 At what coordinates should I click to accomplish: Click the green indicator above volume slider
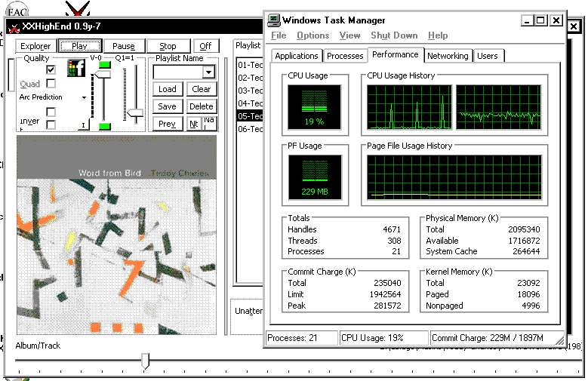(x=105, y=64)
